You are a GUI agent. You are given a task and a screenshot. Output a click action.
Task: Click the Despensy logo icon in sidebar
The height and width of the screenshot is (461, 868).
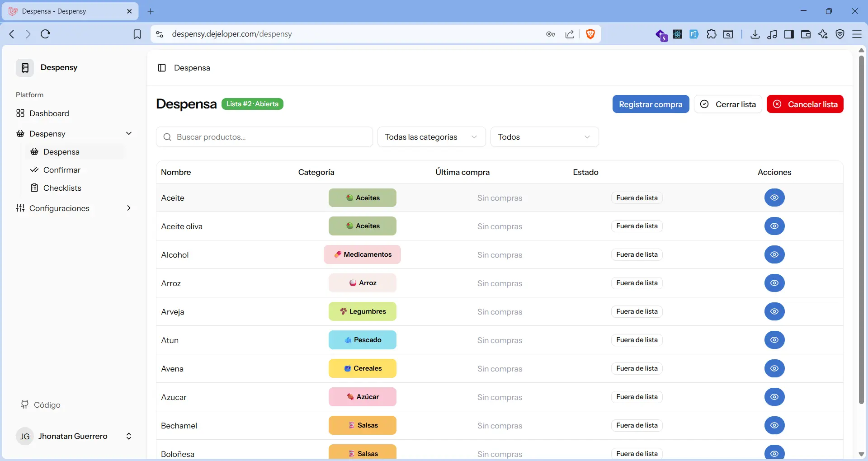tap(25, 68)
